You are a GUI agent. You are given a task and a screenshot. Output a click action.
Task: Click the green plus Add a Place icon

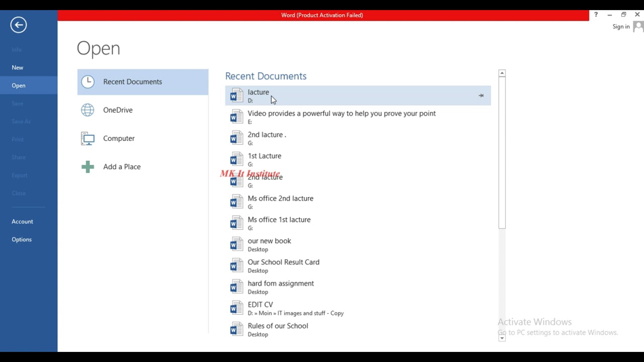[88, 167]
